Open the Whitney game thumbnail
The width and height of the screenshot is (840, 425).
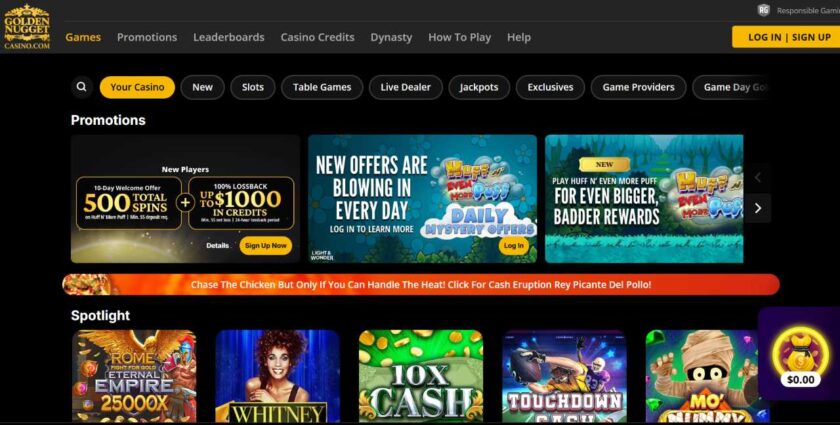[278, 376]
